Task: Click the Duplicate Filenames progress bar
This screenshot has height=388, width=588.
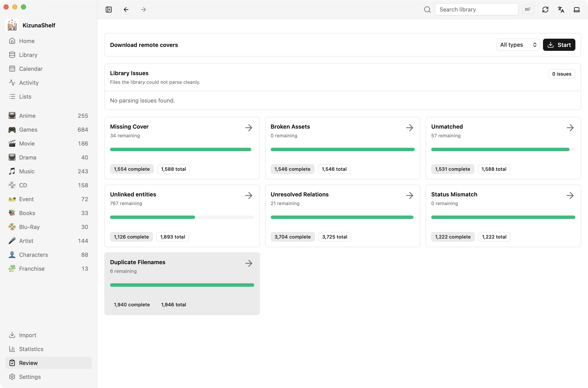Action: point(182,285)
